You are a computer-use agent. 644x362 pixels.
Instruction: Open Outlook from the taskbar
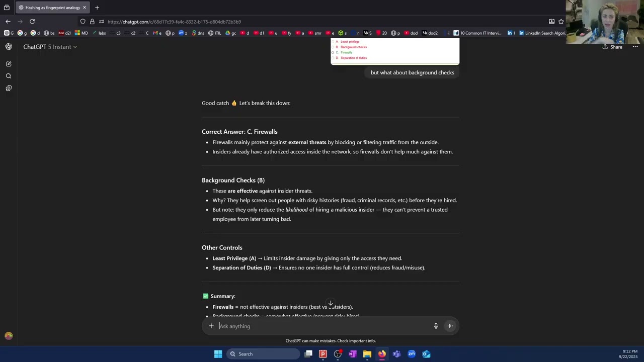pyautogui.click(x=426, y=354)
